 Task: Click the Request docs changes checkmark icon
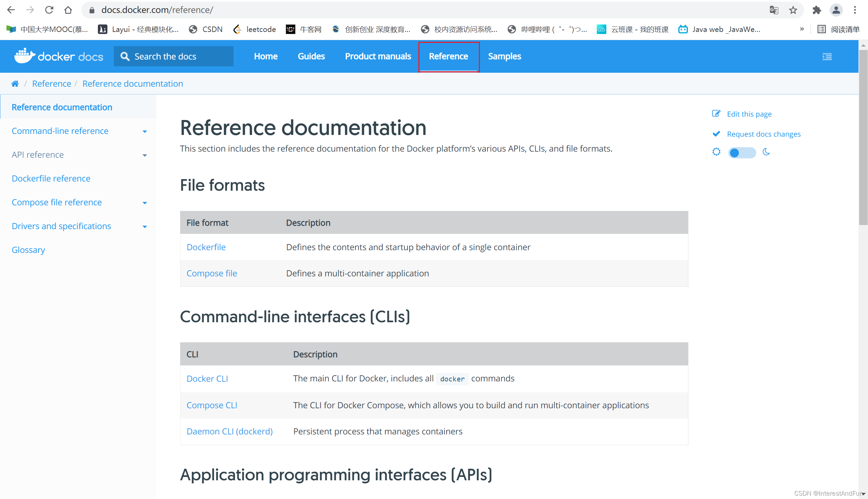(x=716, y=134)
